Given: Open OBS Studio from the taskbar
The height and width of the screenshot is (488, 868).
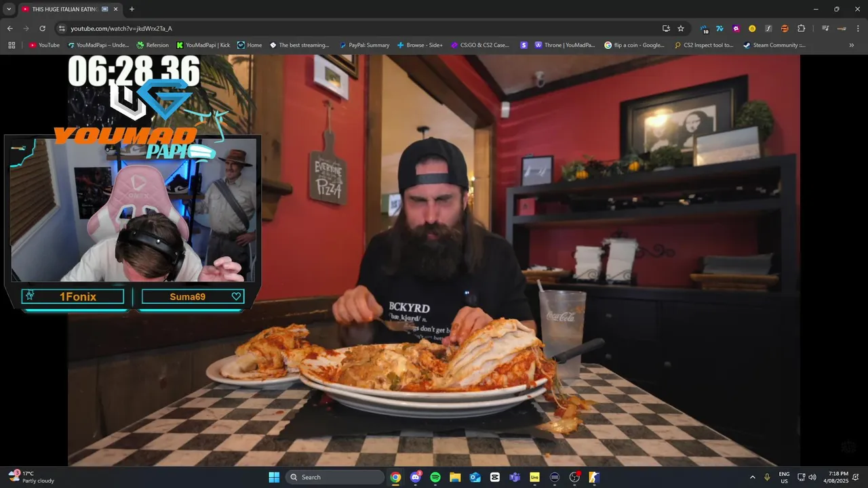Looking at the screenshot, I should (574, 477).
